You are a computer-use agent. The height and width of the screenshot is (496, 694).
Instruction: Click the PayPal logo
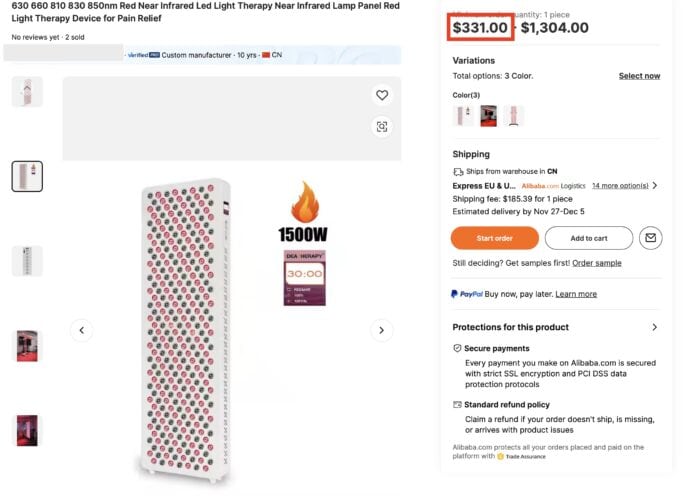click(x=468, y=294)
